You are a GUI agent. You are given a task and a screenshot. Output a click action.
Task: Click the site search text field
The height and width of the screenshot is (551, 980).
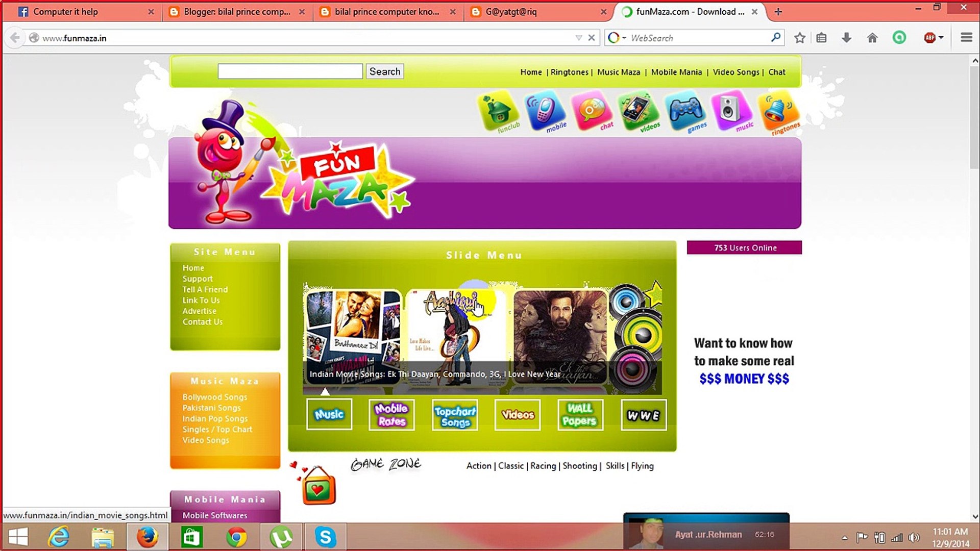pyautogui.click(x=290, y=71)
